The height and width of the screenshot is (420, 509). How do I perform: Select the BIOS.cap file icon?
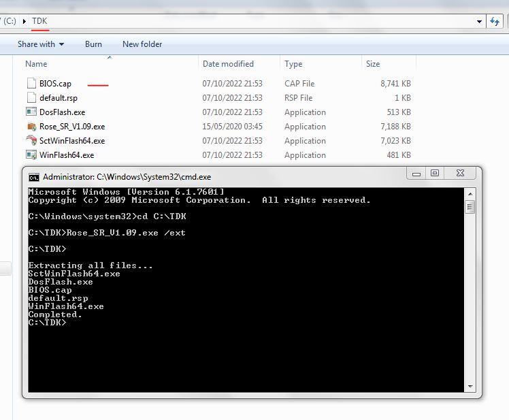coord(31,83)
